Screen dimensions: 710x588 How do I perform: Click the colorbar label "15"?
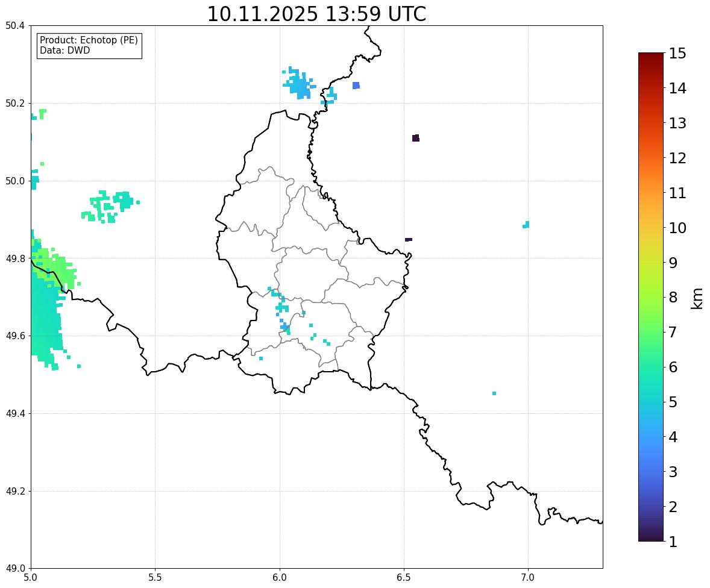point(677,54)
